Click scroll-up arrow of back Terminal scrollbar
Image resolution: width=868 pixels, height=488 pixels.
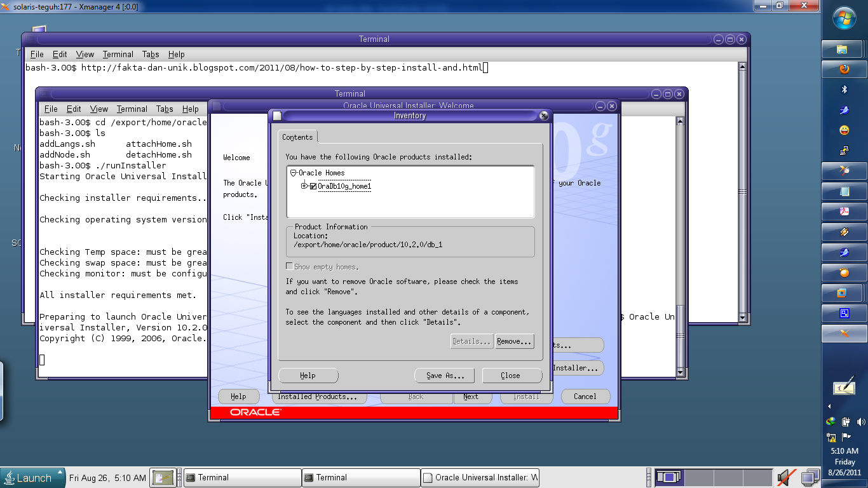tap(742, 66)
